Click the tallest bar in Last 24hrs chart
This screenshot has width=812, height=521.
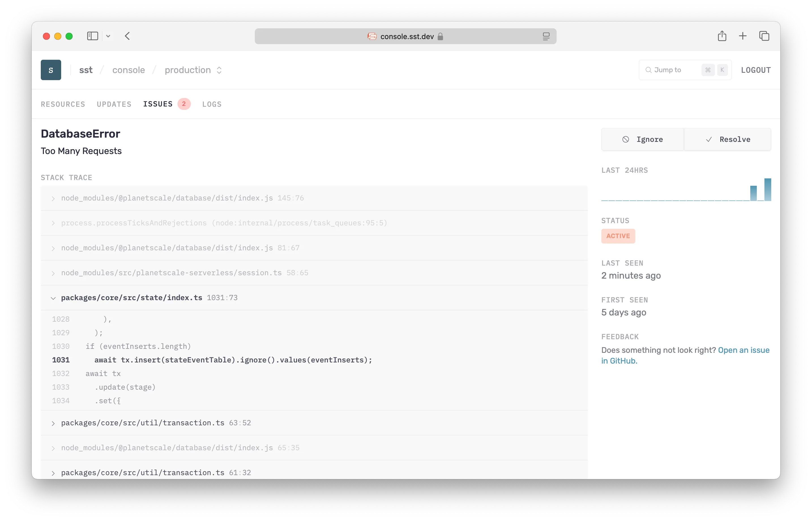point(767,189)
